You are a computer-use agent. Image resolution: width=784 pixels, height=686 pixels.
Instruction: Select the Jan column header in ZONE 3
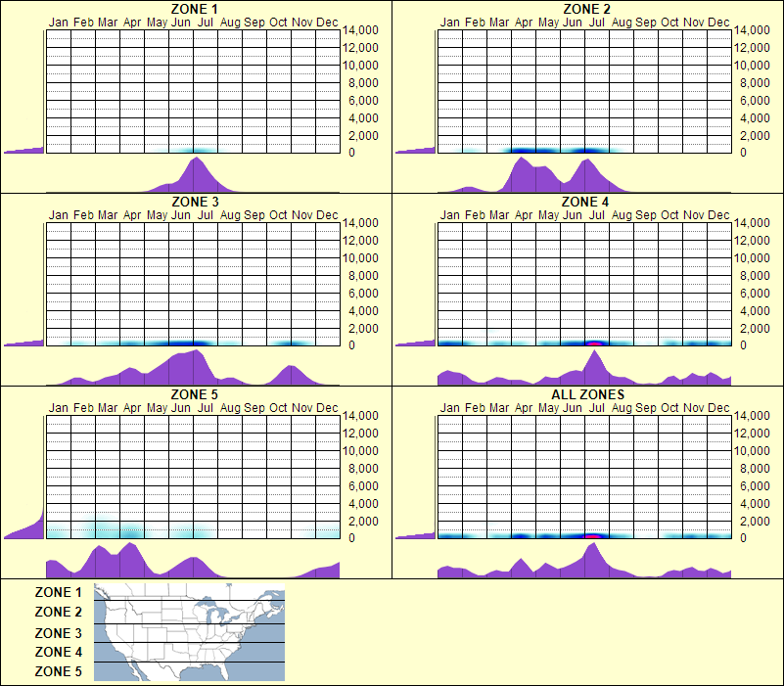tap(57, 214)
